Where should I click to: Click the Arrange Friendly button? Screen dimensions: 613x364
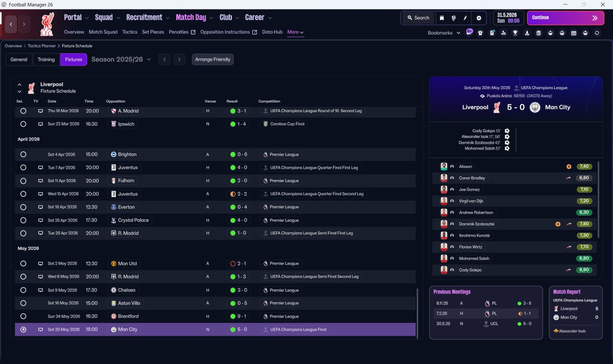[x=213, y=59]
